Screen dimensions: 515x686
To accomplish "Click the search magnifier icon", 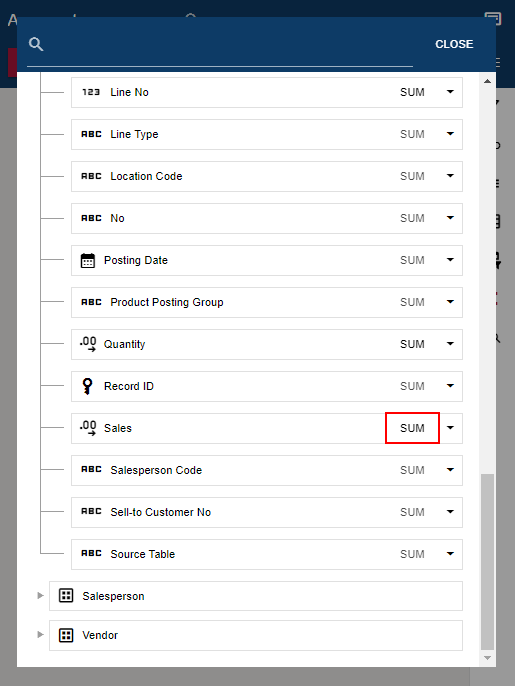I will coord(36,44).
